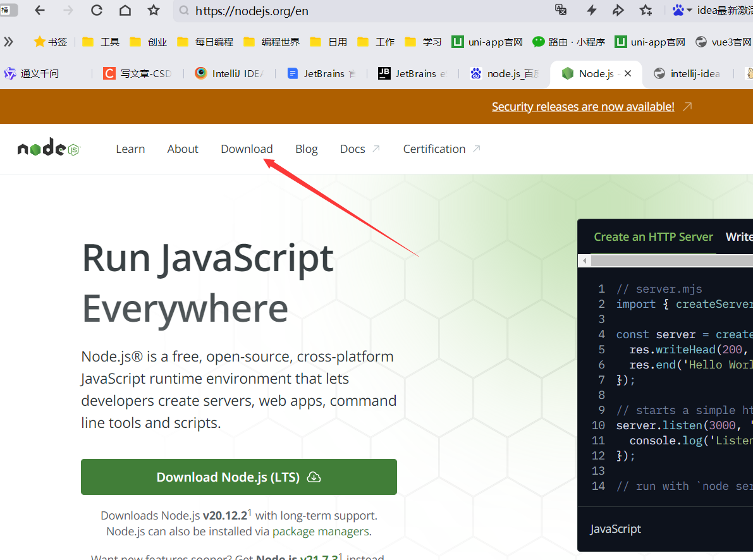The width and height of the screenshot is (753, 560).
Task: Open the 日用 bookmark folder
Action: [x=329, y=42]
